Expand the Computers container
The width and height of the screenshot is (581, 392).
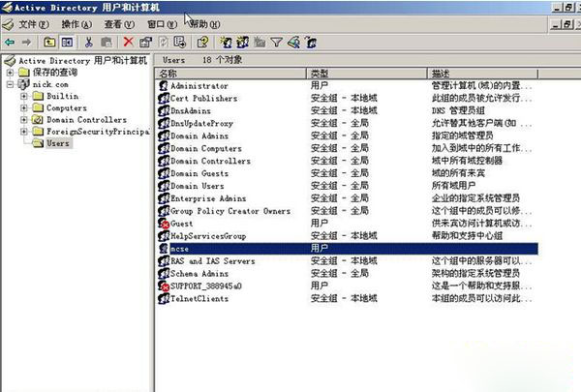tap(24, 108)
